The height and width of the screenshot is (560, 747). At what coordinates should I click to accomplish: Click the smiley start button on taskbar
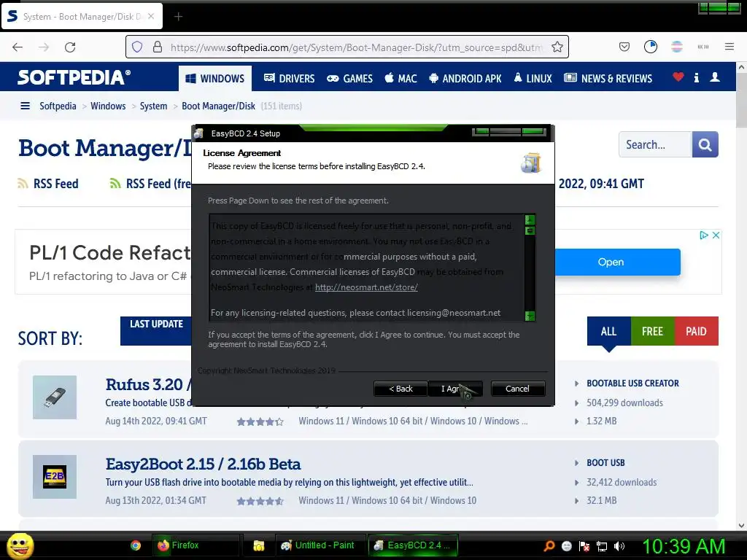(x=20, y=545)
